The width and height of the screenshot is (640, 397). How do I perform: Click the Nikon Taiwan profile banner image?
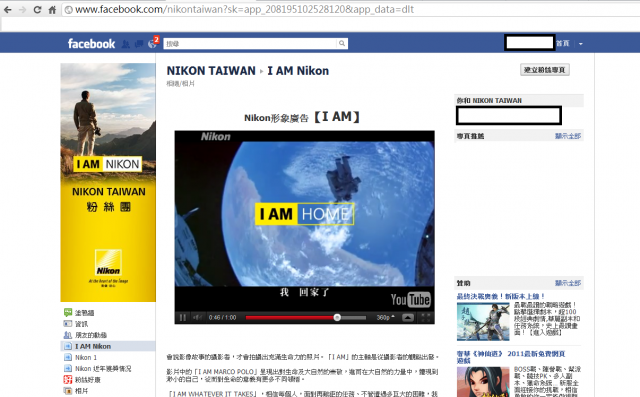click(x=108, y=182)
